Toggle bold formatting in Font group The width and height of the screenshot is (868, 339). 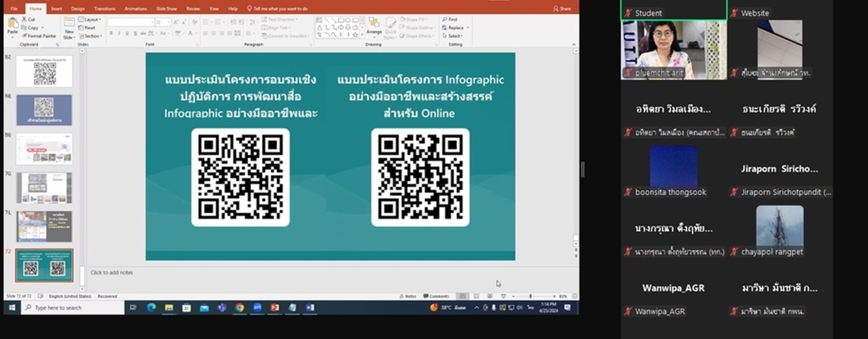[111, 33]
